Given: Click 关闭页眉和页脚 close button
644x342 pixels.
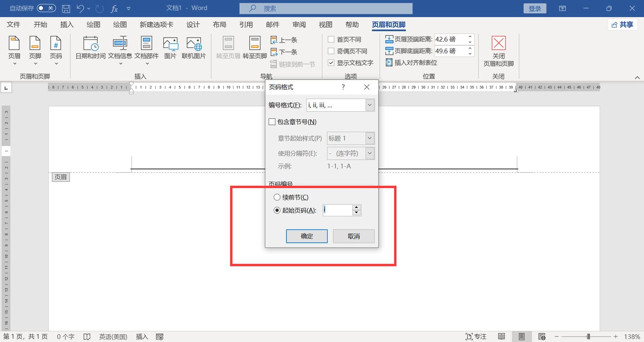Looking at the screenshot, I should 499,51.
